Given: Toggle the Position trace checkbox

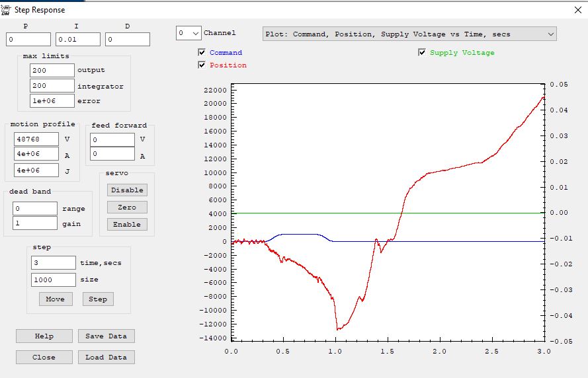Looking at the screenshot, I should click(x=202, y=65).
